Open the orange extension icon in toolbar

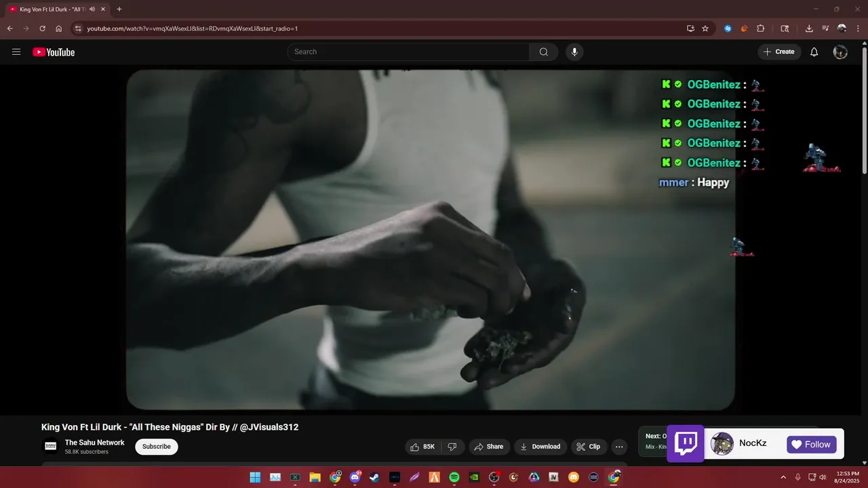(x=744, y=28)
